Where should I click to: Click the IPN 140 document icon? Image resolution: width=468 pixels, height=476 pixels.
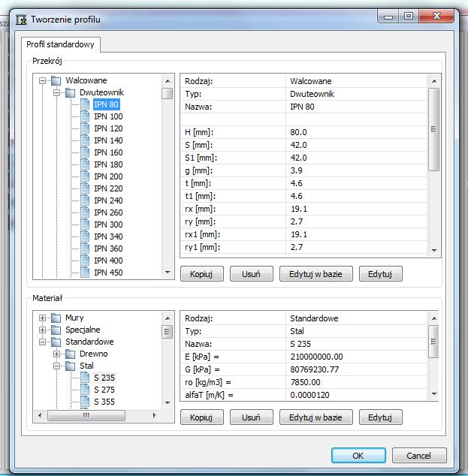pyautogui.click(x=85, y=140)
